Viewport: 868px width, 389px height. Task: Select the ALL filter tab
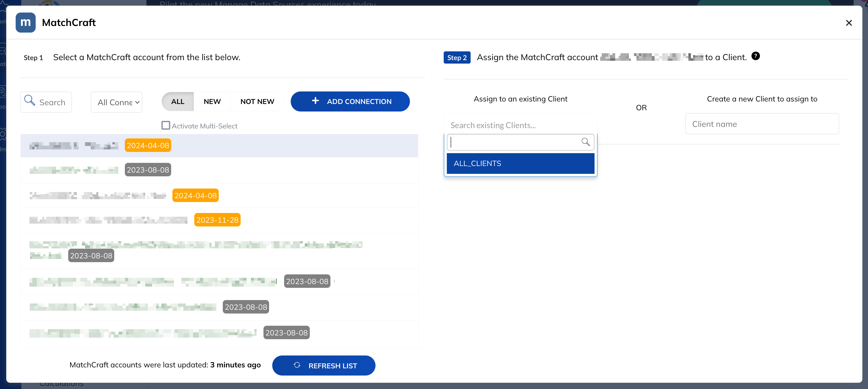point(178,101)
